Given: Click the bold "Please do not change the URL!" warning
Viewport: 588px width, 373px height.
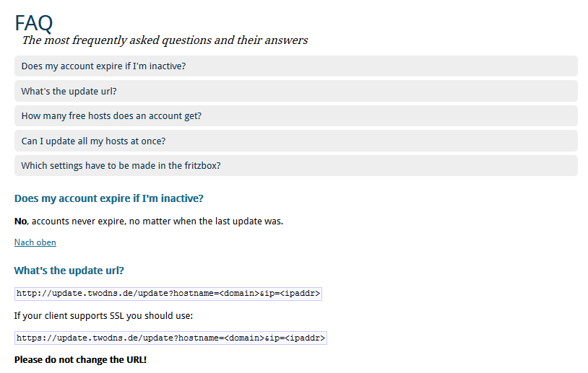Looking at the screenshot, I should (80, 360).
